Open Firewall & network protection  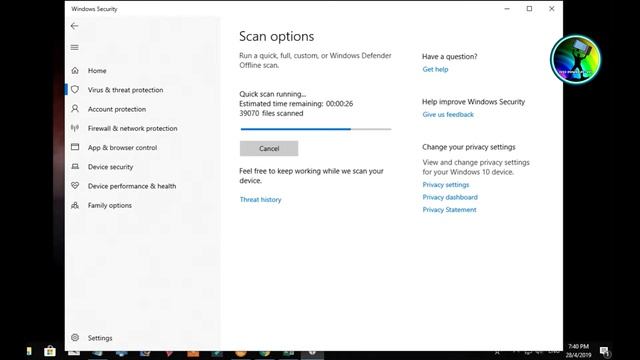point(133,128)
